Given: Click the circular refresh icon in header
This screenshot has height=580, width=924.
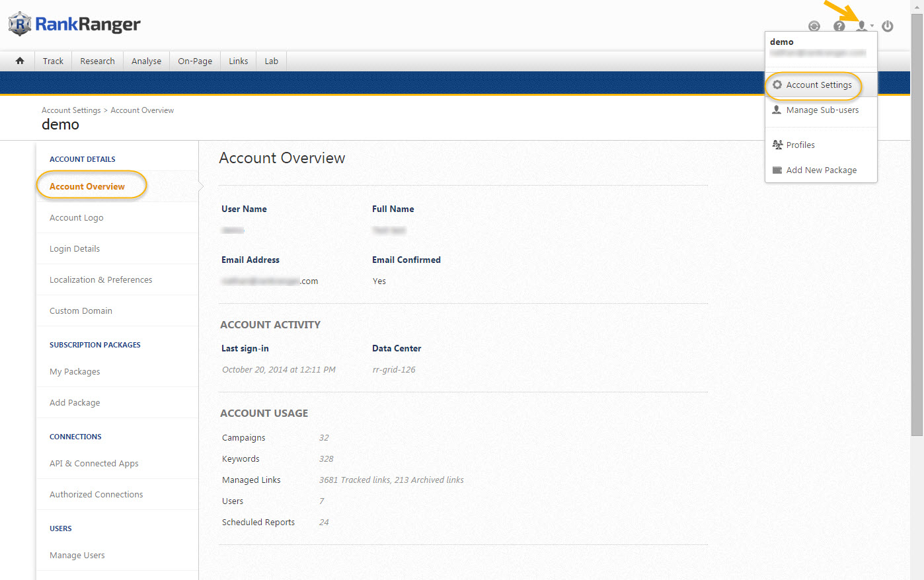Looking at the screenshot, I should [814, 26].
